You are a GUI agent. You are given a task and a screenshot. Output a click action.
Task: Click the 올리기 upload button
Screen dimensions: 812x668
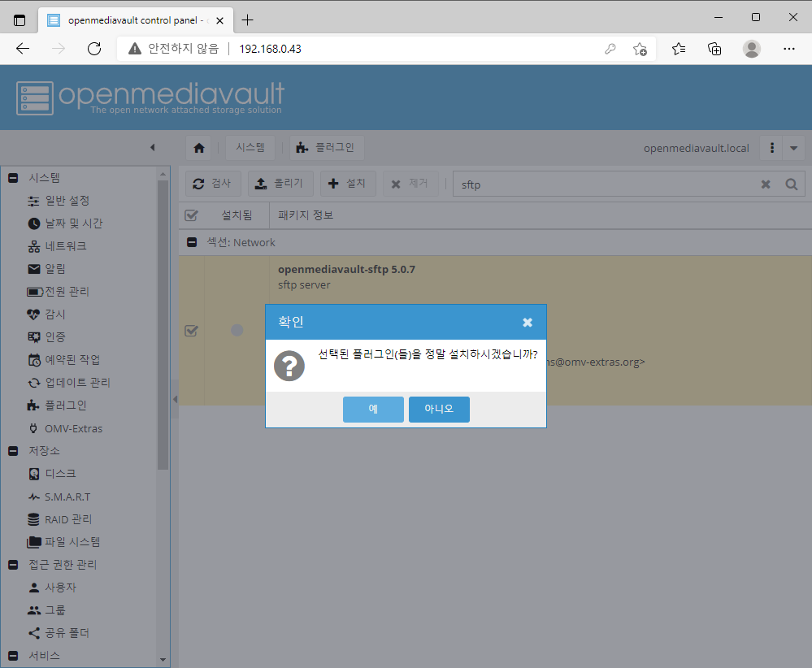pyautogui.click(x=280, y=184)
